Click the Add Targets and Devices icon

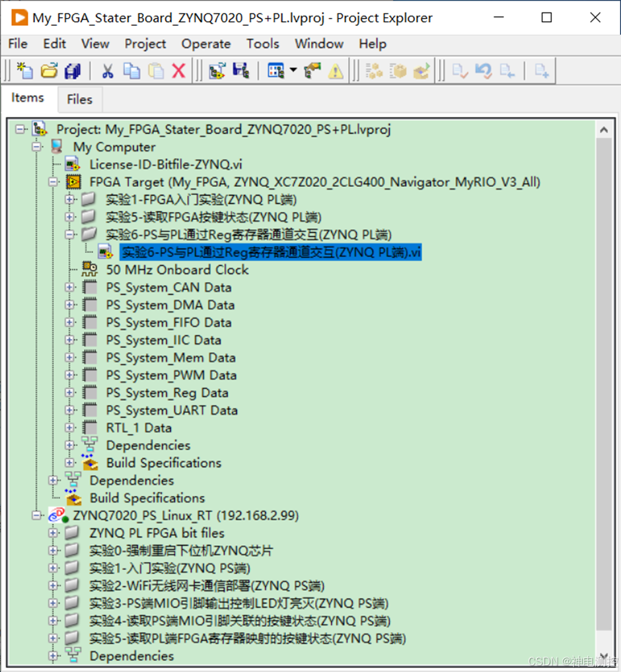pos(217,71)
